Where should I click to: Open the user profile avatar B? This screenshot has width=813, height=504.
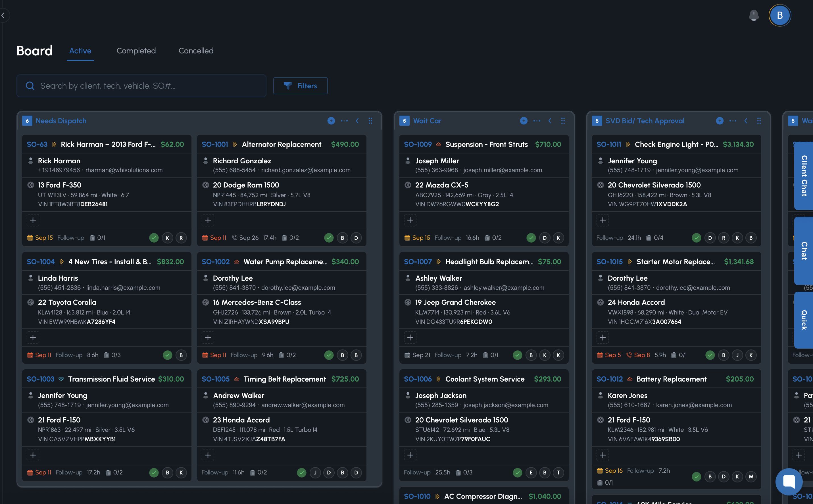(780, 15)
